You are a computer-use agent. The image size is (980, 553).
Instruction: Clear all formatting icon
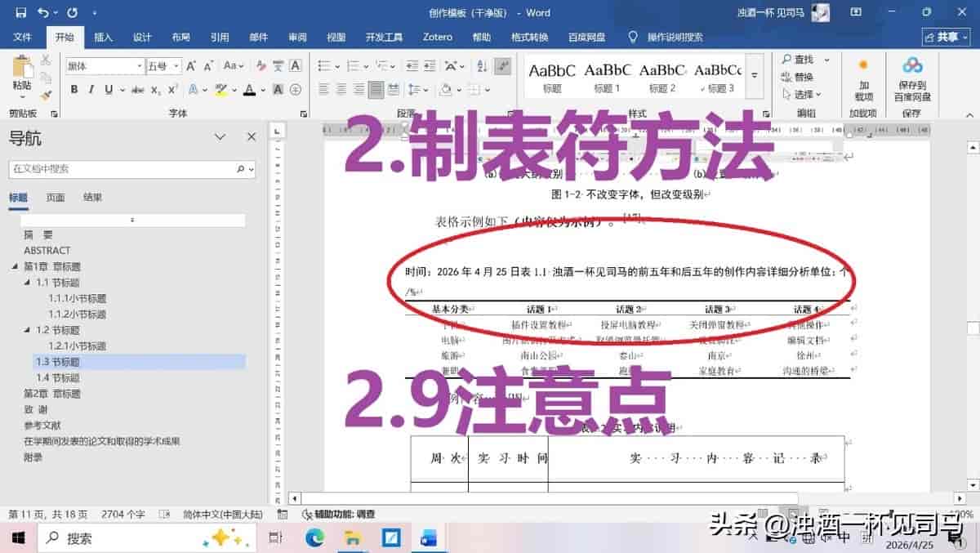260,65
